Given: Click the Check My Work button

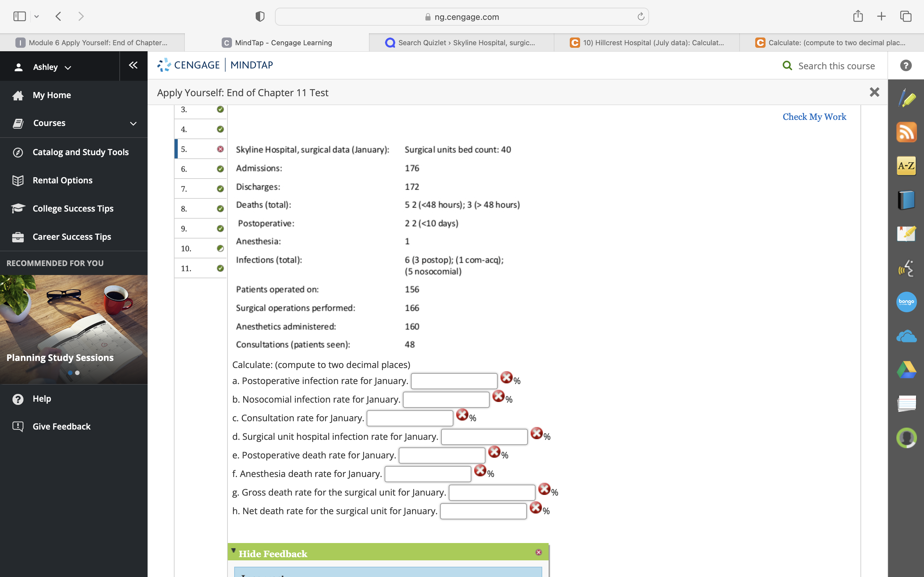Looking at the screenshot, I should pyautogui.click(x=814, y=116).
